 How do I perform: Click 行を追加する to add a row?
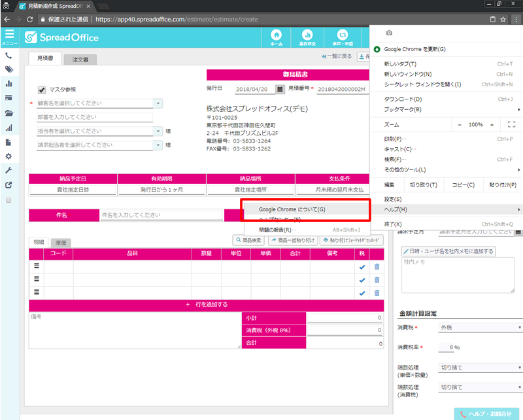[x=207, y=304]
